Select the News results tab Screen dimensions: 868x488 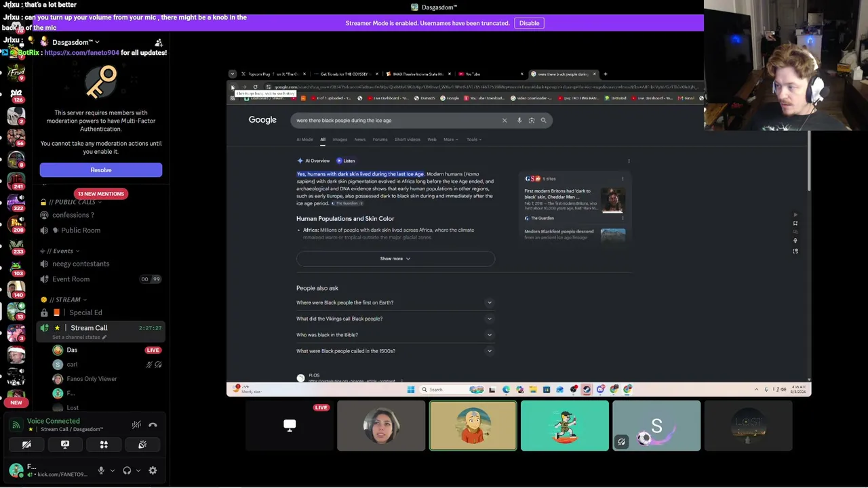[359, 140]
